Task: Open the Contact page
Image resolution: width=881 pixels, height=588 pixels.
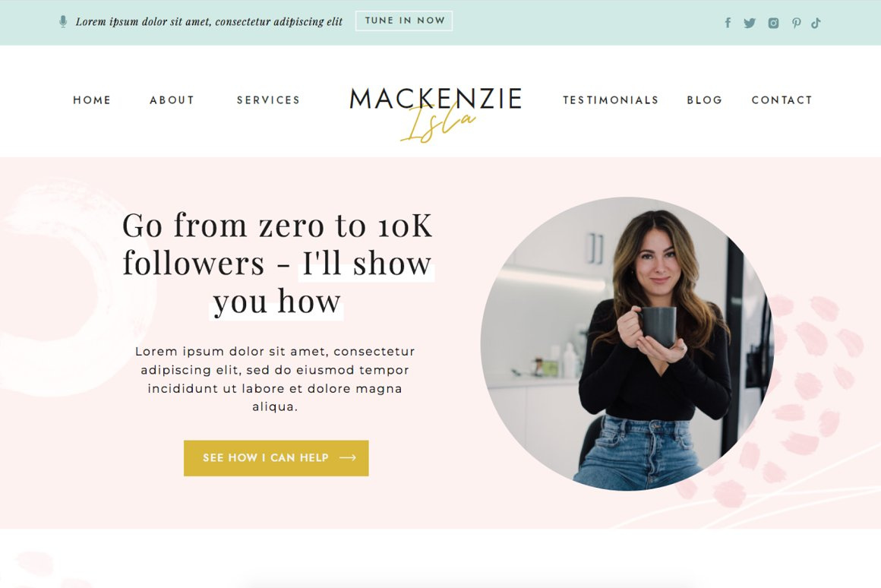Action: [782, 100]
